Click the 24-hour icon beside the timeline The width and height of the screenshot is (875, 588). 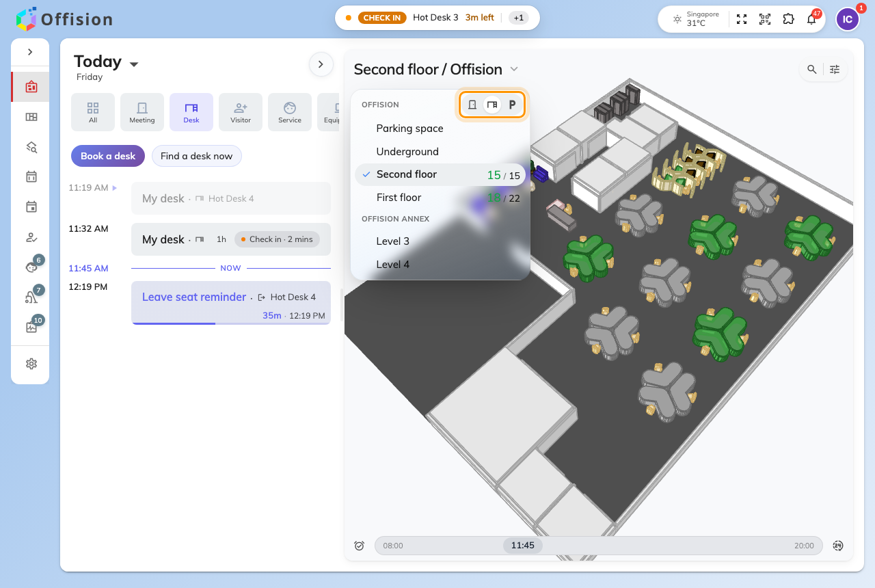[x=838, y=546]
